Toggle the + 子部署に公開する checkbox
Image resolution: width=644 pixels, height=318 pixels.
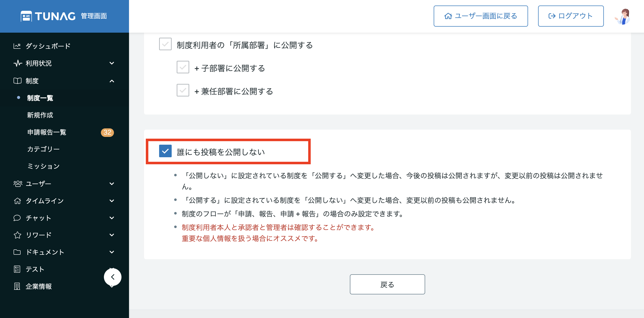183,67
